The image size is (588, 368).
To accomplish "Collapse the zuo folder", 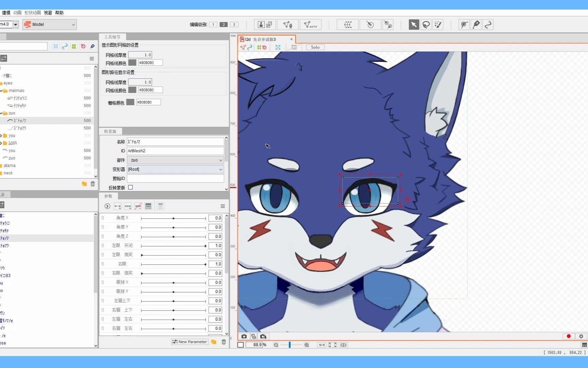I will coord(1,113).
